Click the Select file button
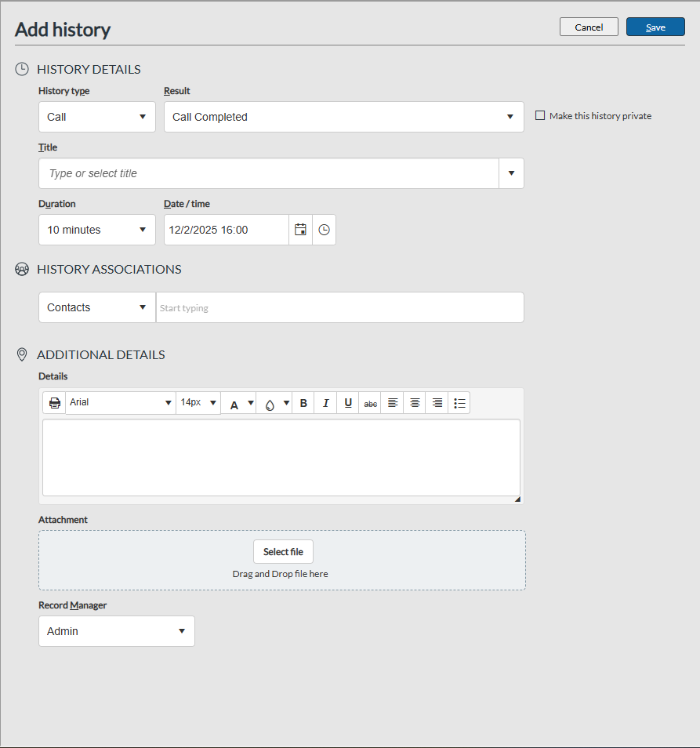 tap(283, 551)
